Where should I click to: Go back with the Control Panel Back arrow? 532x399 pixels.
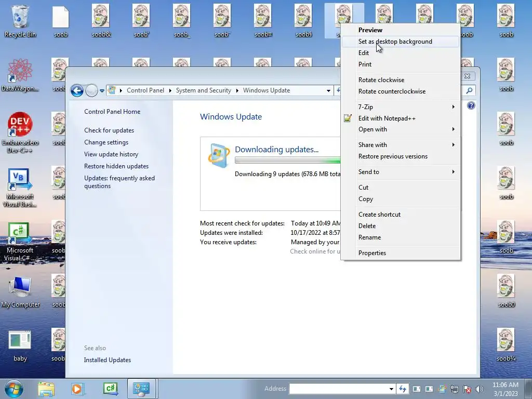(77, 90)
